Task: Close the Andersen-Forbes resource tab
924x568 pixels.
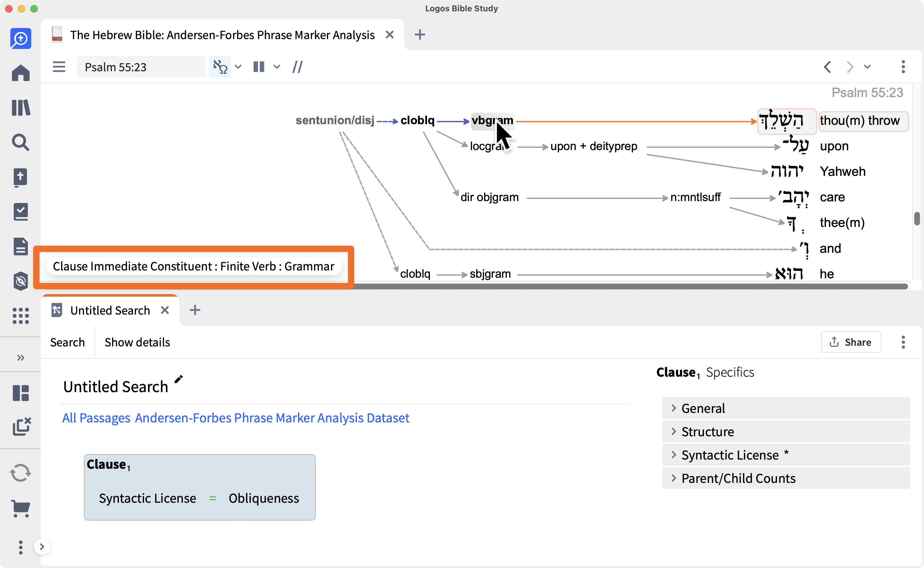Action: pyautogui.click(x=390, y=35)
